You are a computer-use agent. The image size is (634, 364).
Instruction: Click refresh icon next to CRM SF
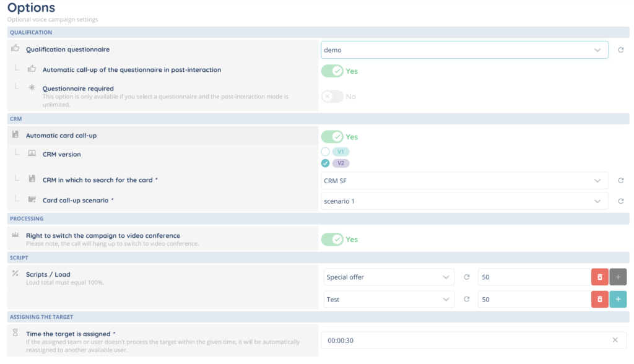(620, 181)
